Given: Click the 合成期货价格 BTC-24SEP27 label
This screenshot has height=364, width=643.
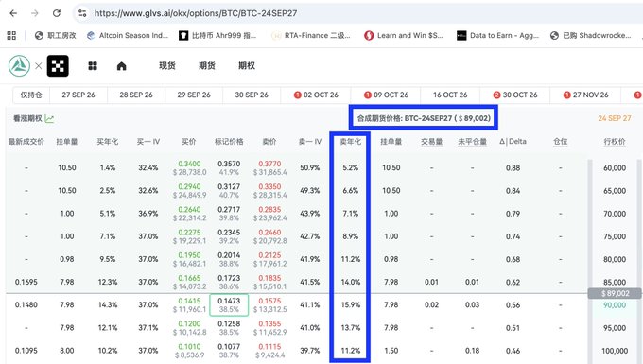Looking at the screenshot, I should (x=424, y=118).
